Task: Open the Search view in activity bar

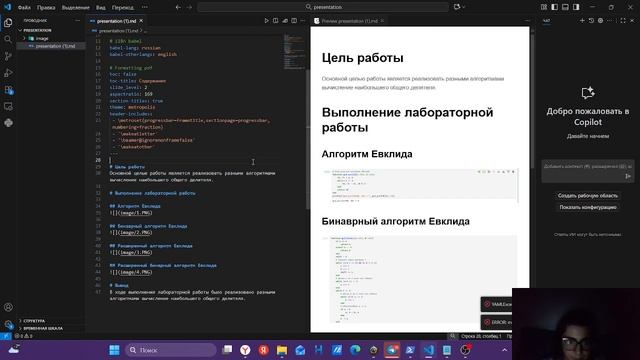Action: coord(8,40)
